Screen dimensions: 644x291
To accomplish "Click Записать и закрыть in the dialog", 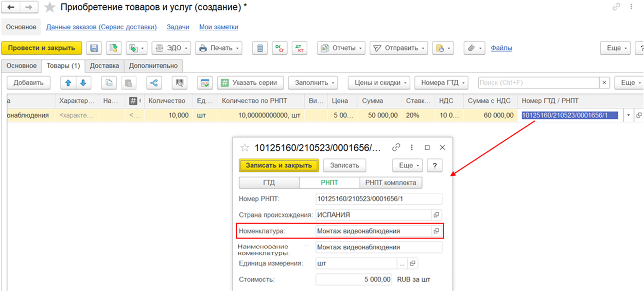I will tap(279, 166).
